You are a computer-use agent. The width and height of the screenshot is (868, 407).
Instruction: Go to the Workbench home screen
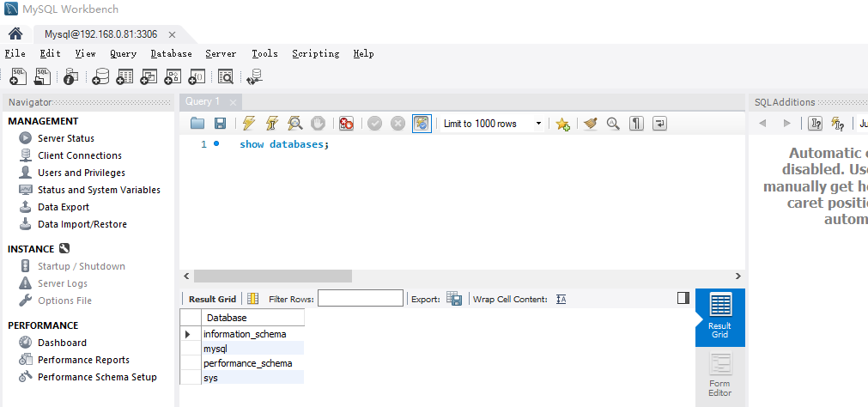[15, 33]
